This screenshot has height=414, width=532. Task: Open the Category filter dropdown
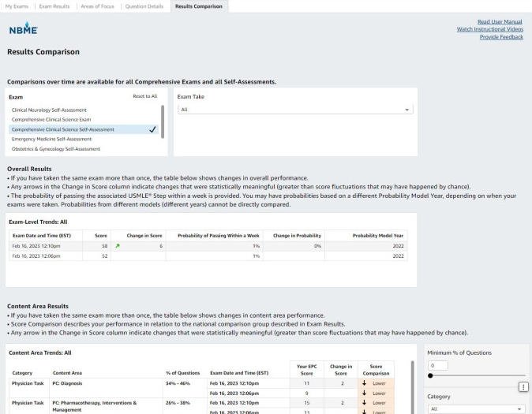point(477,409)
